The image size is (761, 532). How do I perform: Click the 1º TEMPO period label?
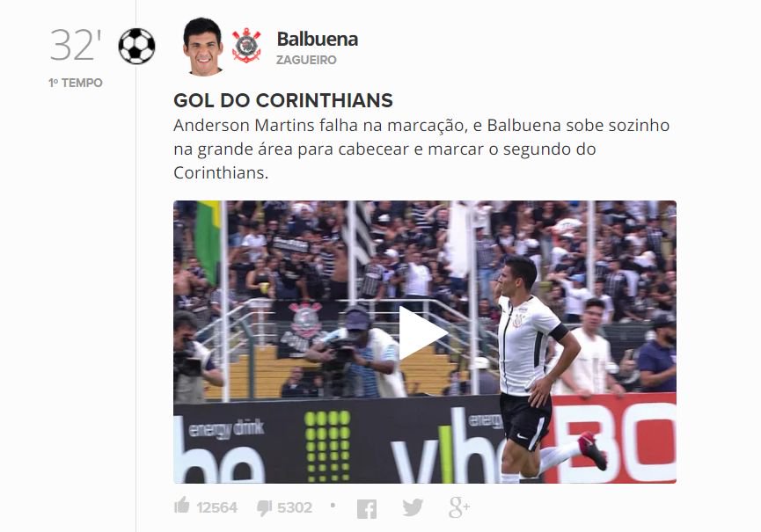(76, 83)
